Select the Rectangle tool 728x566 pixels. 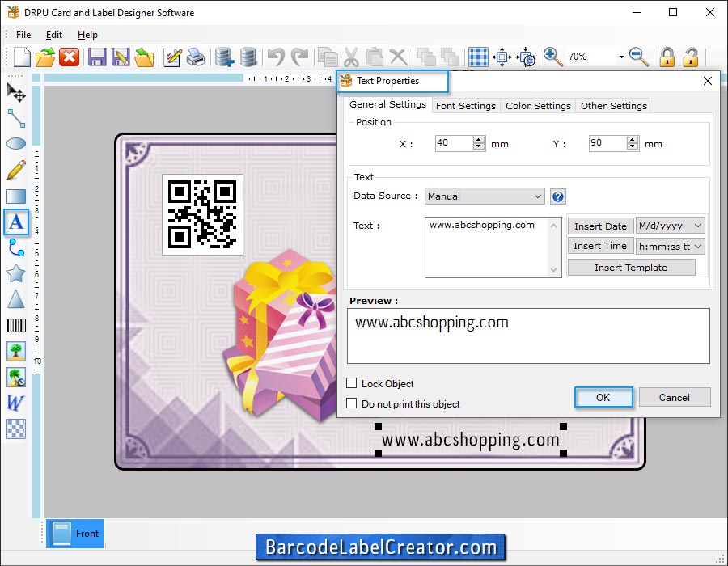[16, 196]
